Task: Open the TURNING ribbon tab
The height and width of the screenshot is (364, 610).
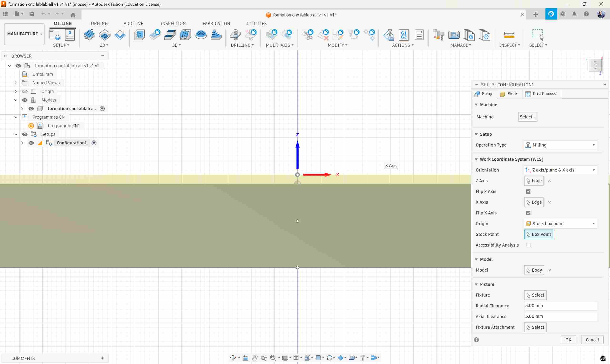Action: click(98, 24)
